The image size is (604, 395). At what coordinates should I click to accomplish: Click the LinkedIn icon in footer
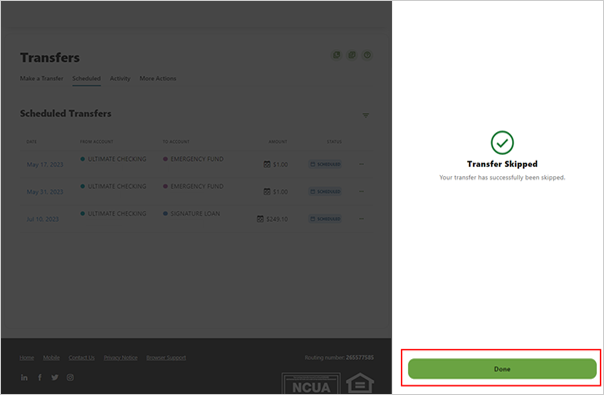[x=24, y=377]
